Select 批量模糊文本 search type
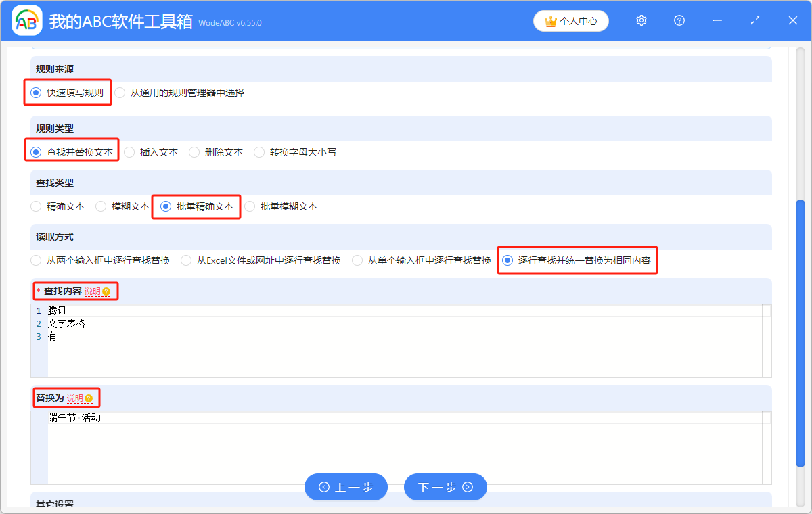Image resolution: width=812 pixels, height=514 pixels. 250,206
